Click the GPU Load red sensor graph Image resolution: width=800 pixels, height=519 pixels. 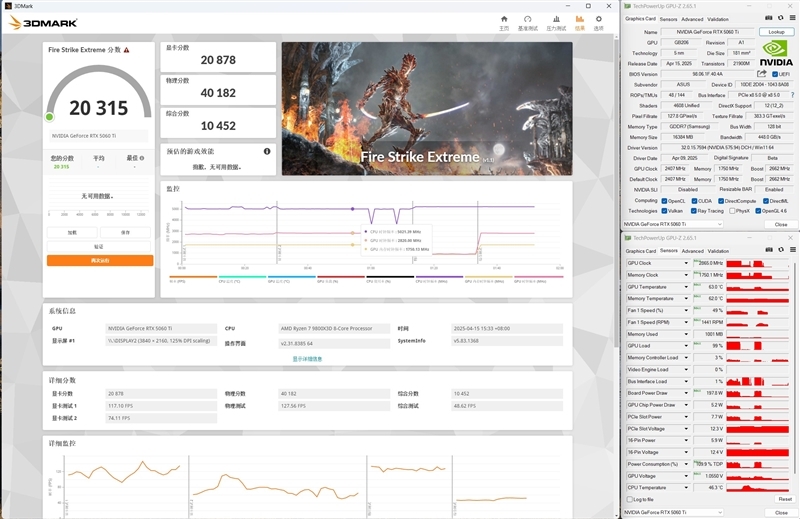(x=757, y=346)
